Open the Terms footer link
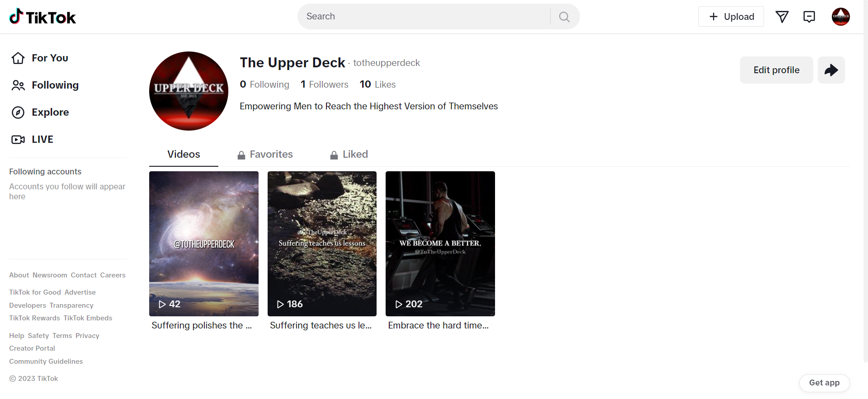 click(x=62, y=336)
